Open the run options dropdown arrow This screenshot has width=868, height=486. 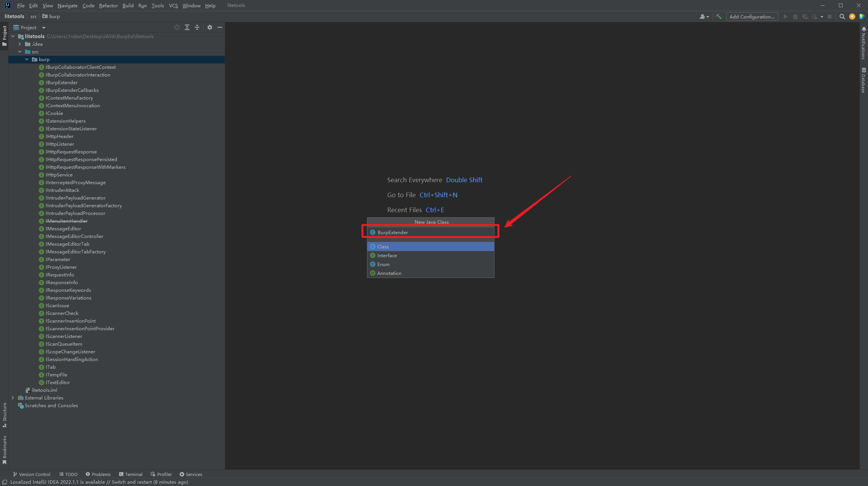coord(822,17)
